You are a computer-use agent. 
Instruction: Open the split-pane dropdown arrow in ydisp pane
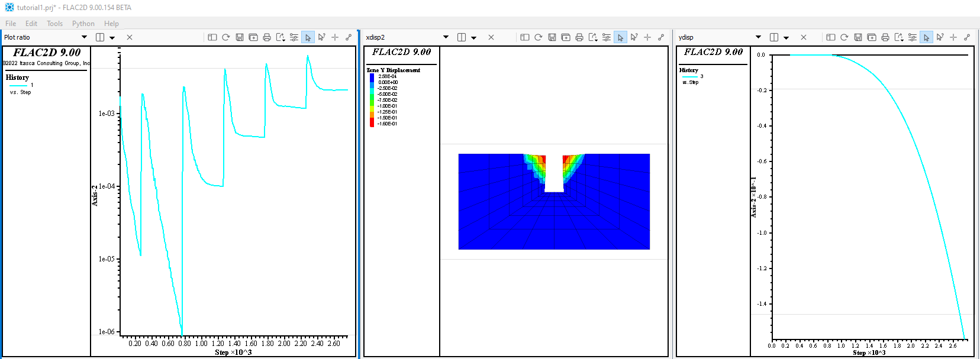point(786,38)
